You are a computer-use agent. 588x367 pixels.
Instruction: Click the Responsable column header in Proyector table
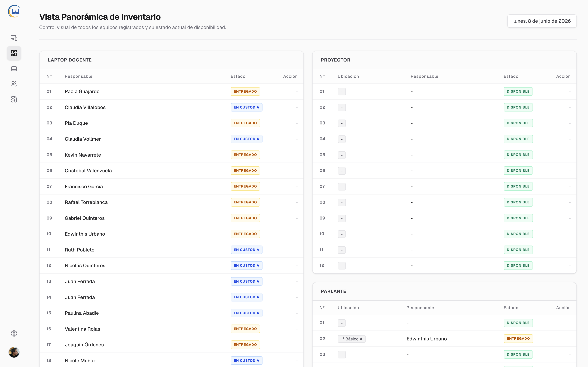point(424,77)
